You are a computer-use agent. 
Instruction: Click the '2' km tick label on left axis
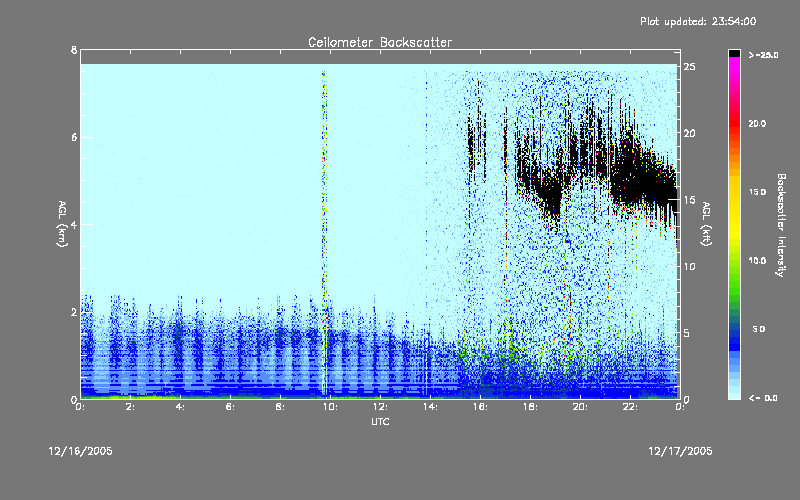click(x=74, y=312)
